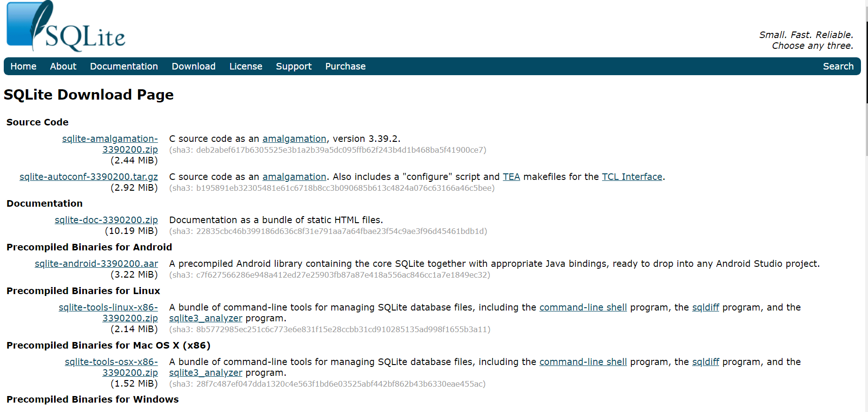868x412 pixels.
Task: Select the Download navigation tab
Action: point(193,66)
